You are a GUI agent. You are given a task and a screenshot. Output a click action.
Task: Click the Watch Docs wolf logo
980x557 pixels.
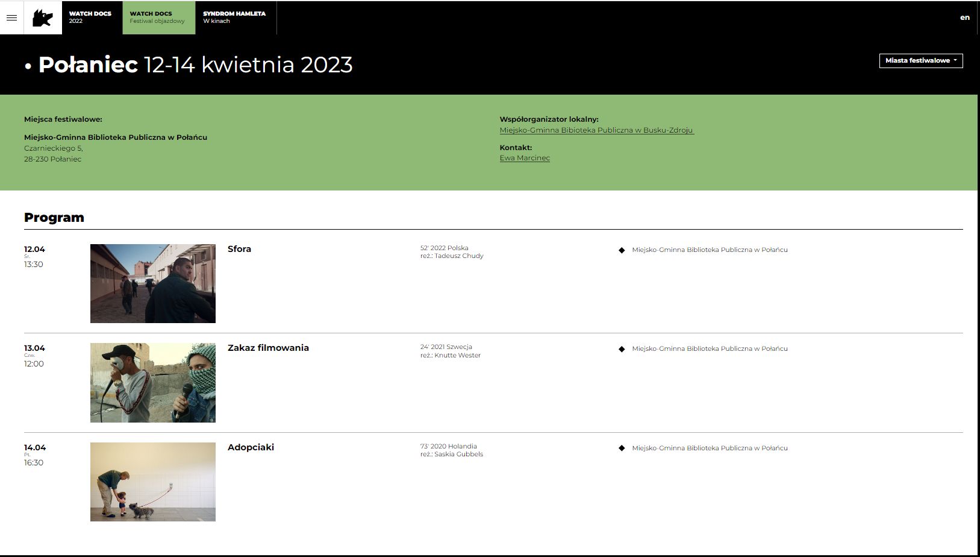point(43,17)
